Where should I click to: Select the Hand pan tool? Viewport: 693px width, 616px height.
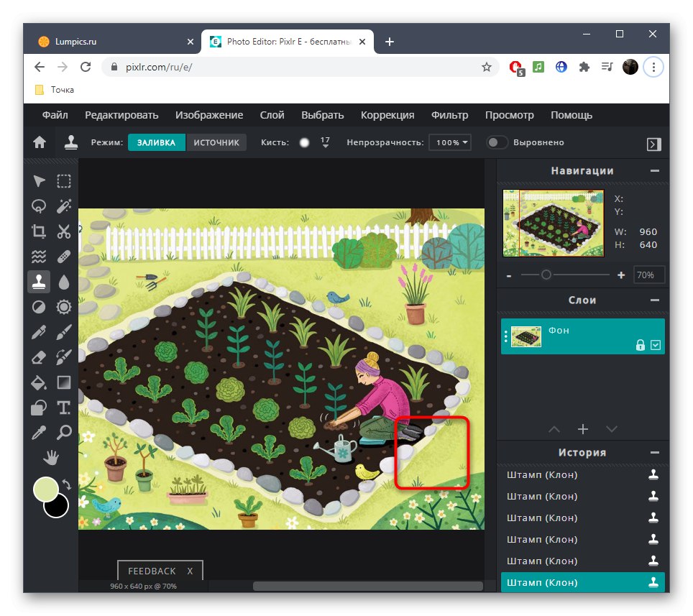click(51, 458)
